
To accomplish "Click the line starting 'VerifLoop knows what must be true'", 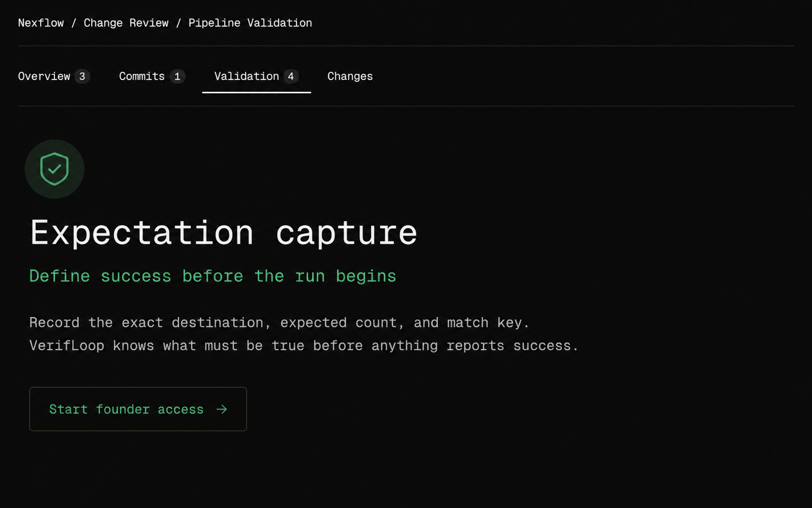I will (304, 346).
